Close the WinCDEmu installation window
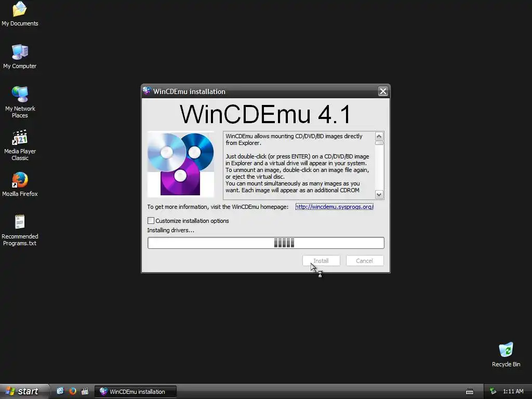The image size is (532, 399). point(383,91)
